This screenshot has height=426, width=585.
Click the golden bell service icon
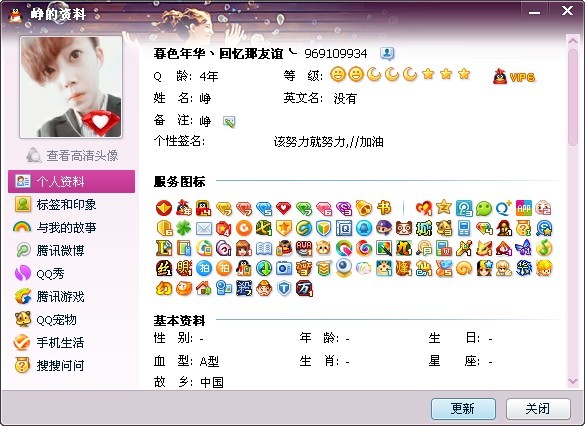364,208
